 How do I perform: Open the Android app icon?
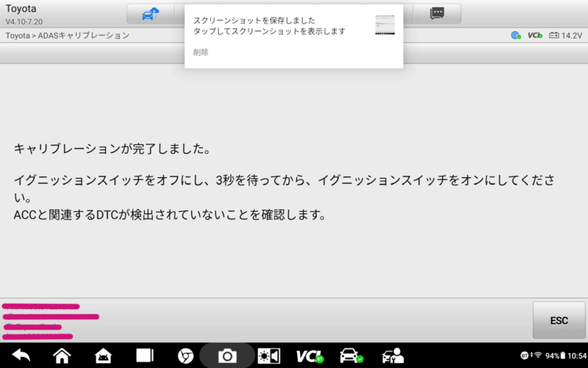pyautogui.click(x=103, y=355)
